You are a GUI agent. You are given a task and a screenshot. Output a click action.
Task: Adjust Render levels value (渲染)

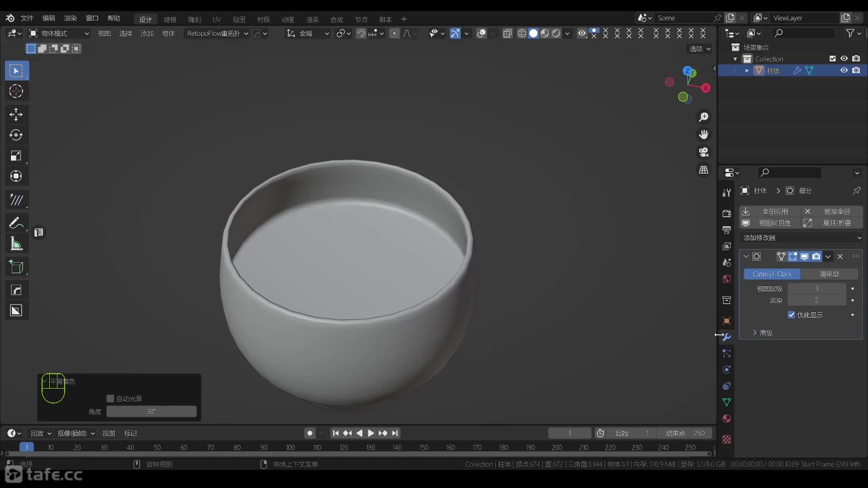click(x=816, y=300)
